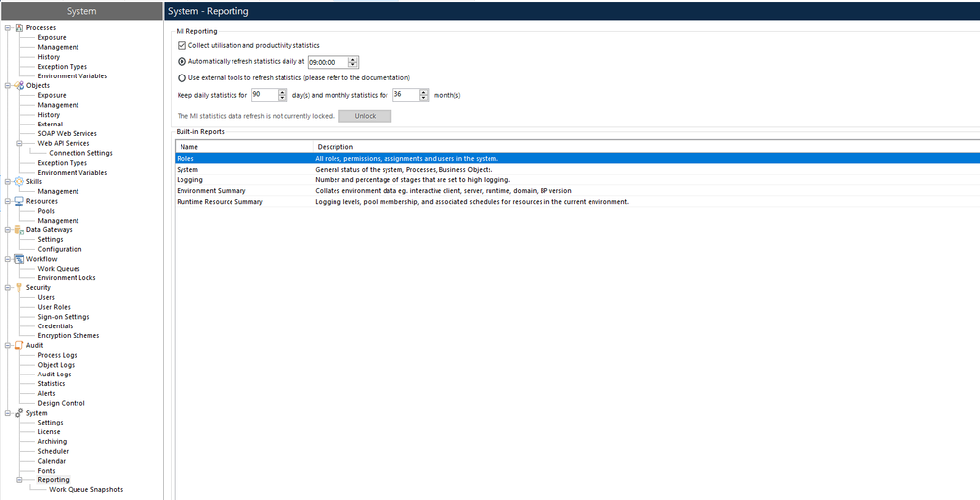This screenshot has height=500, width=980.
Task: Open Exception Types under Processes
Action: click(63, 67)
